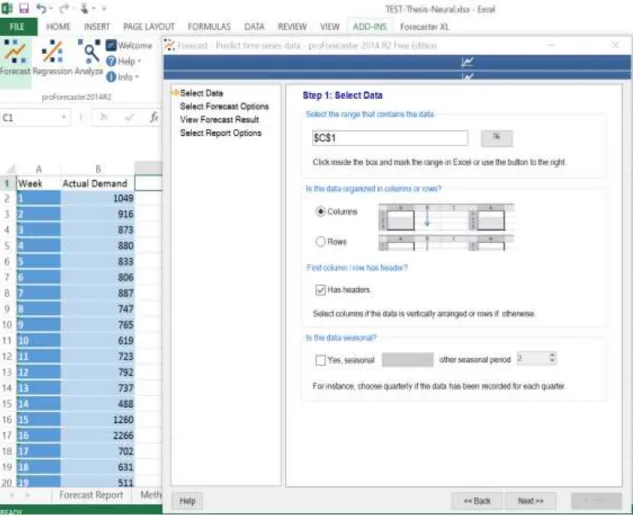Viewport: 633px width, 516px height.
Task: Click the data range input field
Action: click(x=390, y=138)
